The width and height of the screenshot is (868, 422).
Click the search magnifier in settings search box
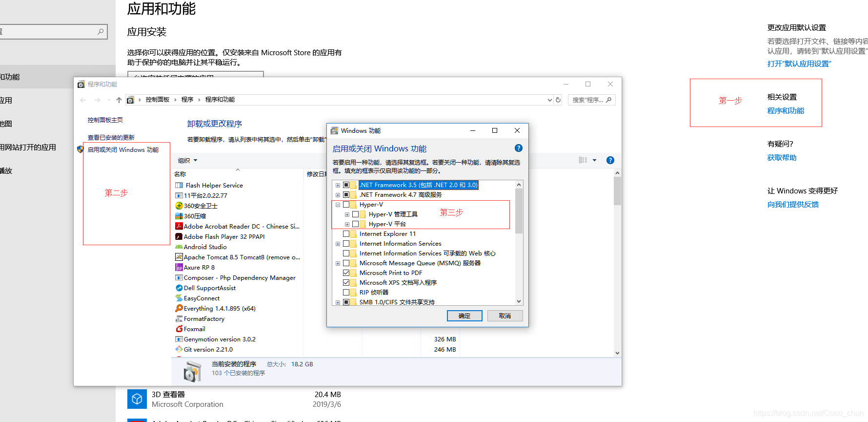coord(101,32)
